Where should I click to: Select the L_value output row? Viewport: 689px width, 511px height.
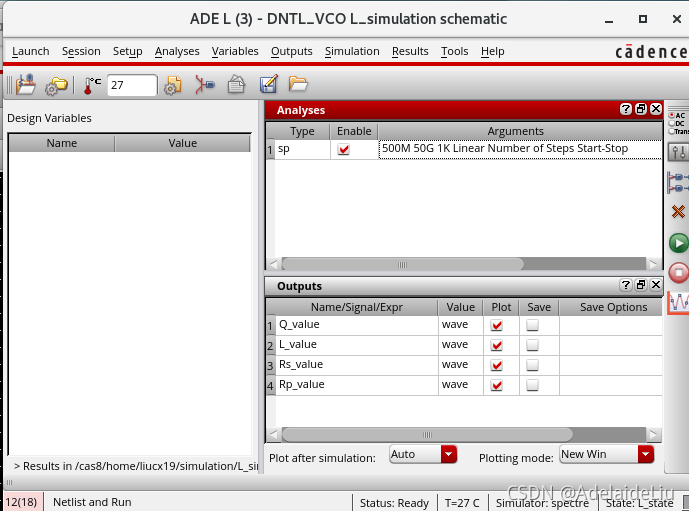(x=464, y=345)
